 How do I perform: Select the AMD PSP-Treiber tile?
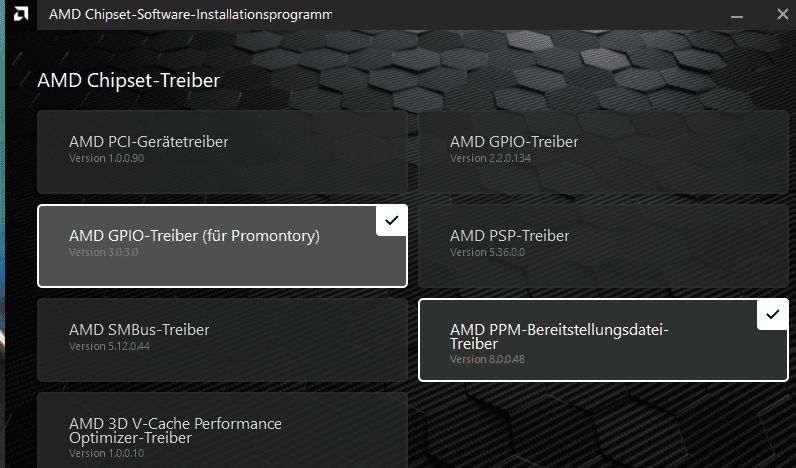point(603,246)
